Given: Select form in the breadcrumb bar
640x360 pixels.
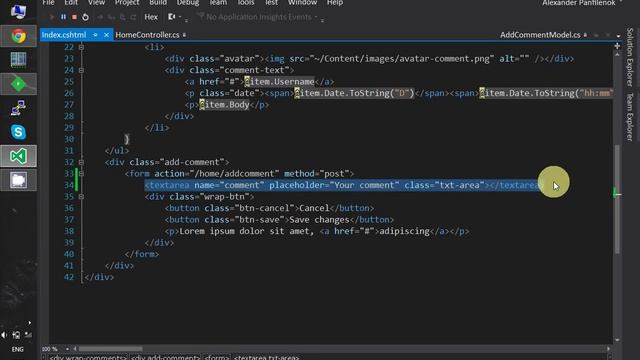Looking at the screenshot, I should pos(216,357).
